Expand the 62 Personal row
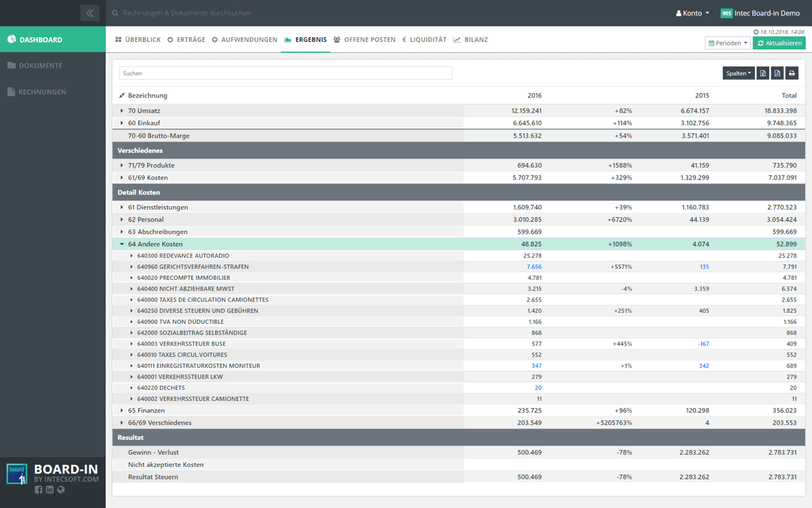812x508 pixels. tap(122, 219)
